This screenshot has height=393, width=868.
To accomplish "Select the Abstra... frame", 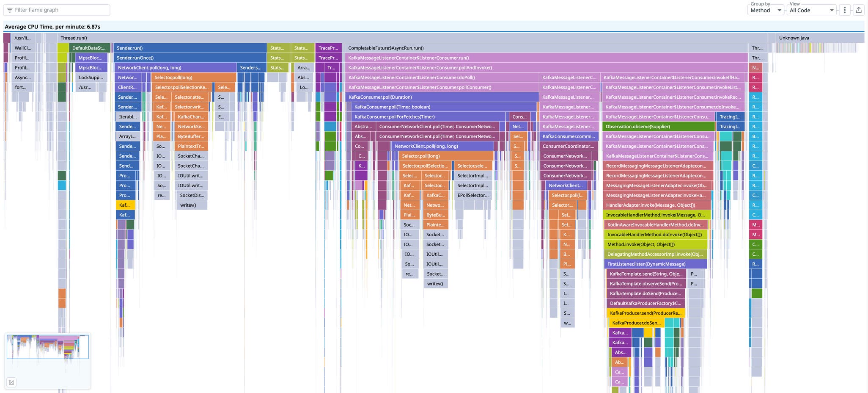I will [x=363, y=126].
